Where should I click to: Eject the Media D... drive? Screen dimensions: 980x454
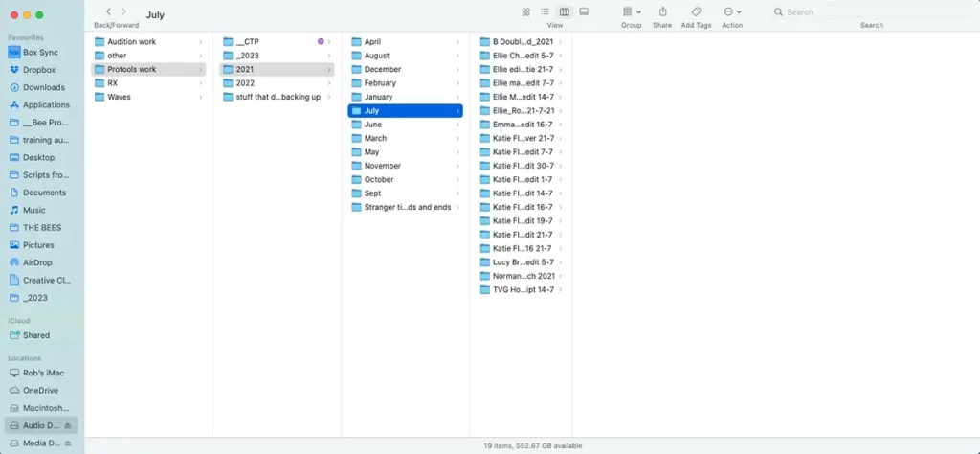coord(70,443)
